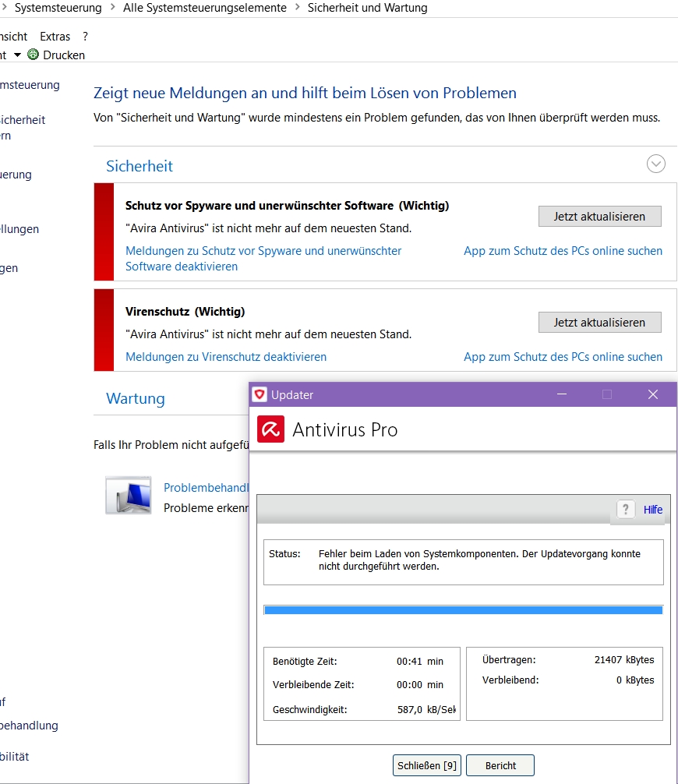The image size is (678, 784).
Task: Click breadcrumb arrow after Systemsteuerung
Action: pos(112,8)
